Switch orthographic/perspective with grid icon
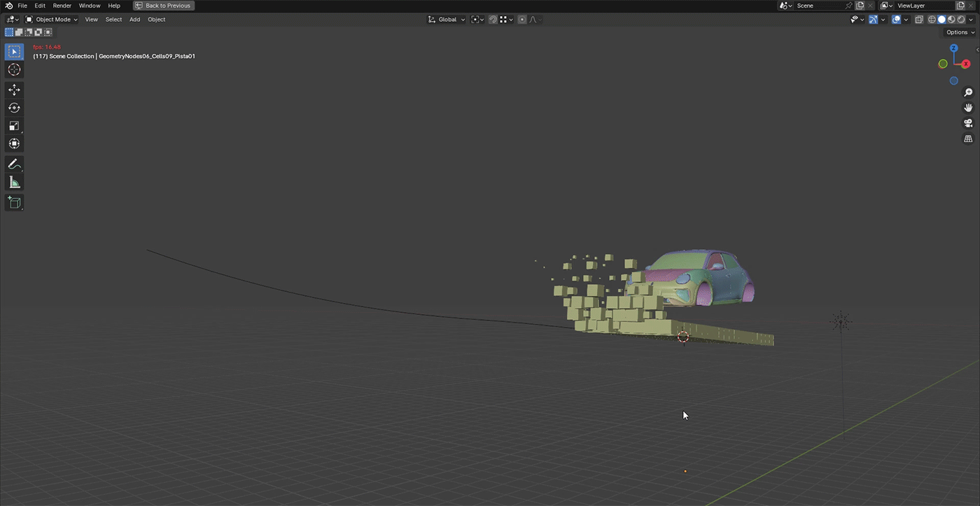This screenshot has width=980, height=506. 969,139
